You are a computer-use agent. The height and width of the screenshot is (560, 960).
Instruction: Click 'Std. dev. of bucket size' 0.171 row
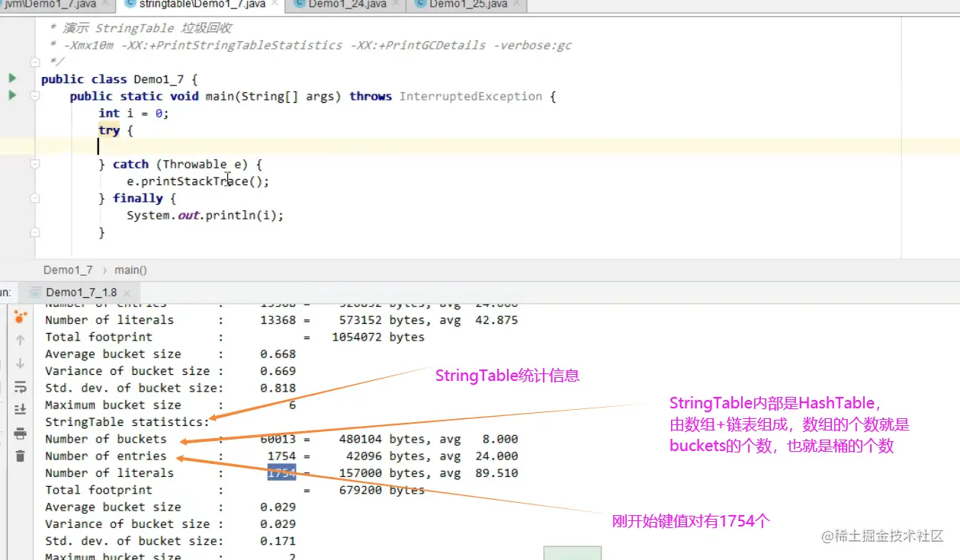pos(170,541)
